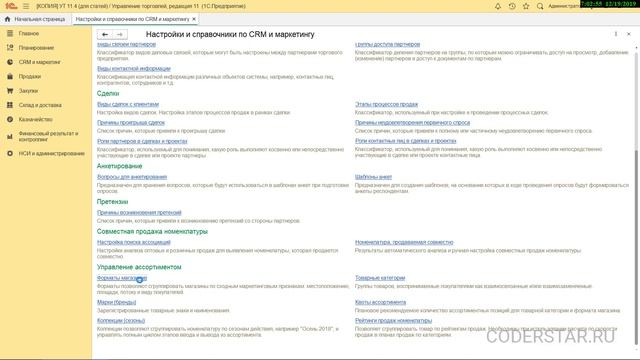640x360 pixels.
Task: Open Роли контактных лиц в сделках link
Action: click(x=405, y=141)
